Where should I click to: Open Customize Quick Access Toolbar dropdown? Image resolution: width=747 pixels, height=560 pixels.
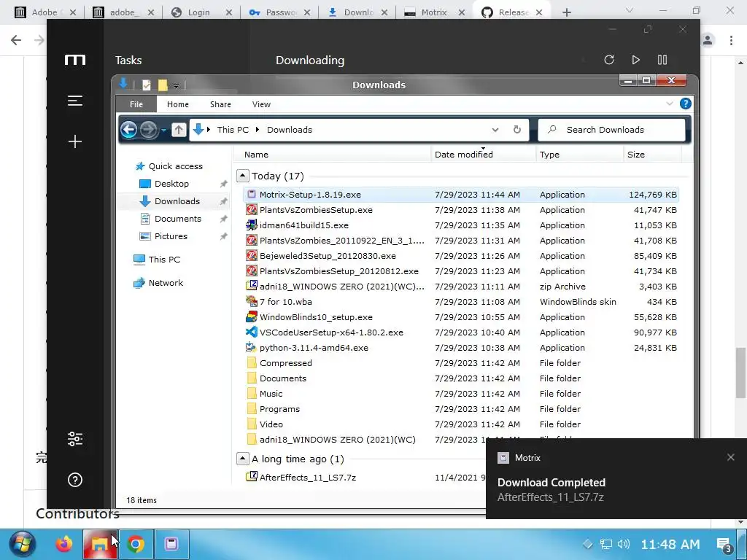coord(176,86)
